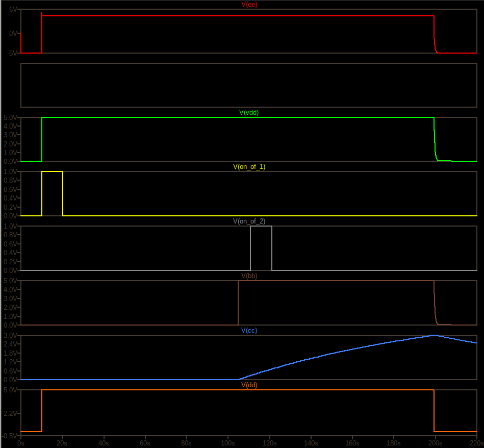Click the yellow V(on_of_1) pulse top
The width and height of the screenshot is (484, 448).
pyautogui.click(x=52, y=171)
